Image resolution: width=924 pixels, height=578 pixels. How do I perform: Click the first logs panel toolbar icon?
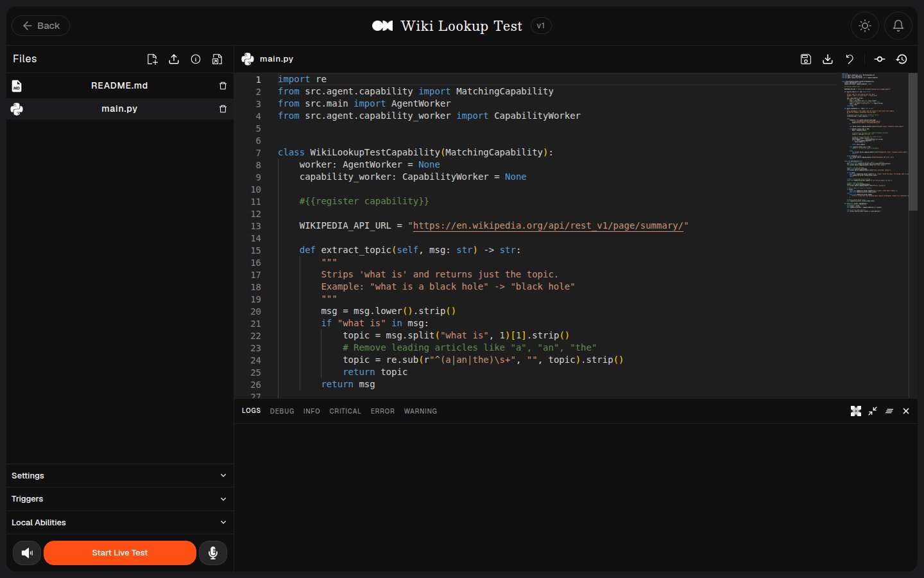pyautogui.click(x=856, y=411)
